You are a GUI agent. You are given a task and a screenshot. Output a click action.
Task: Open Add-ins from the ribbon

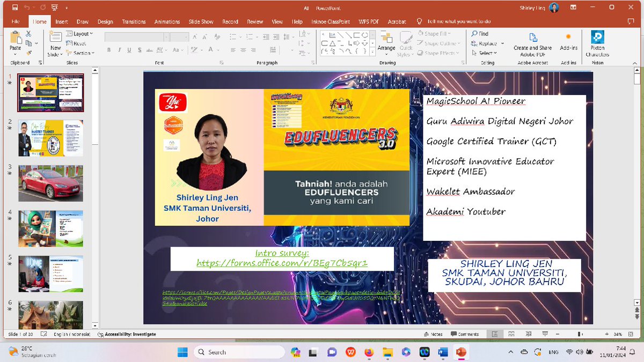(x=568, y=41)
